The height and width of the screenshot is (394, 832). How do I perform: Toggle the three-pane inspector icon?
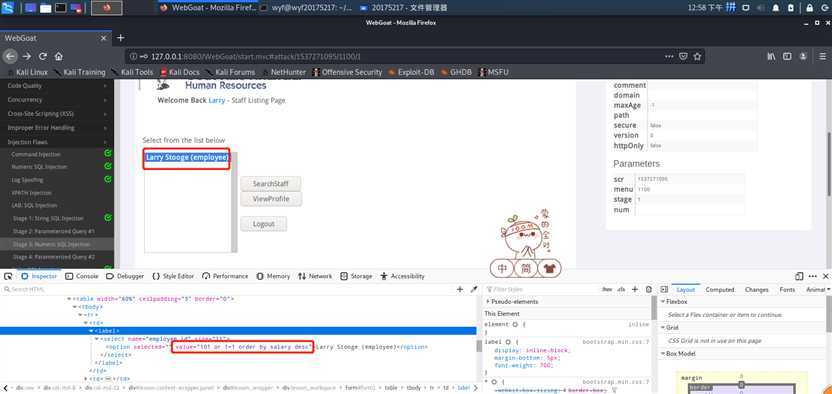pos(664,290)
